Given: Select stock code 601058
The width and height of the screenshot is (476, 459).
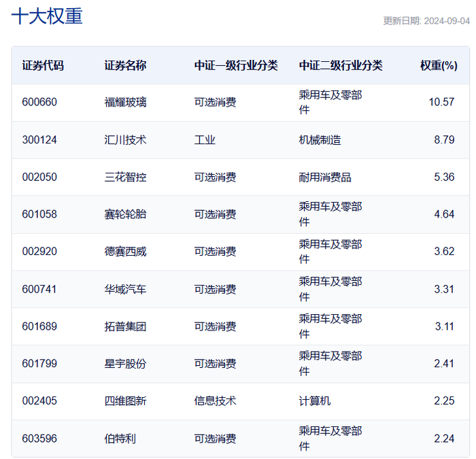Looking at the screenshot, I should click(x=39, y=214).
